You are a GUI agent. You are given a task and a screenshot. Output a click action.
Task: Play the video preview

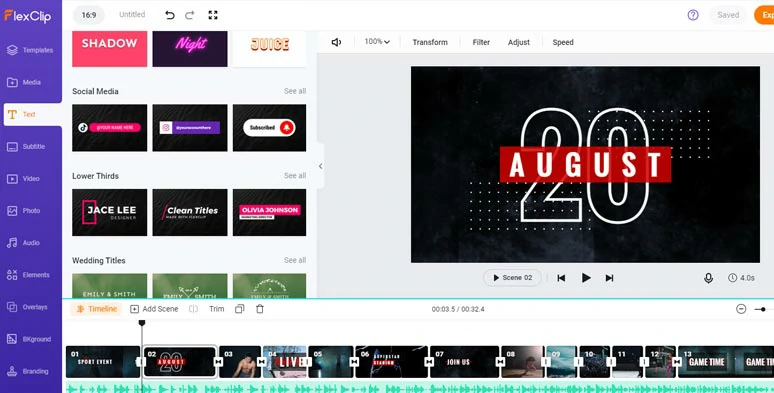coord(586,278)
